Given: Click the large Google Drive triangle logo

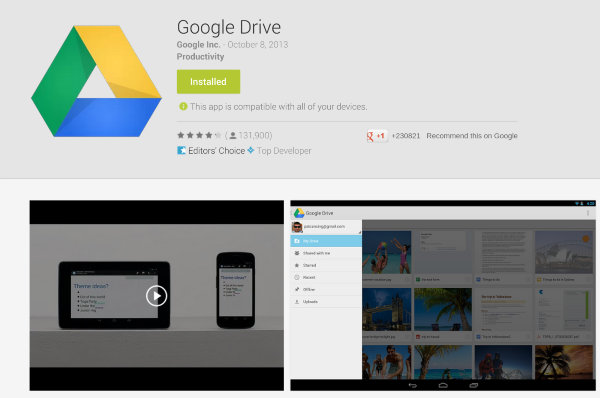Looking at the screenshot, I should coord(96,81).
